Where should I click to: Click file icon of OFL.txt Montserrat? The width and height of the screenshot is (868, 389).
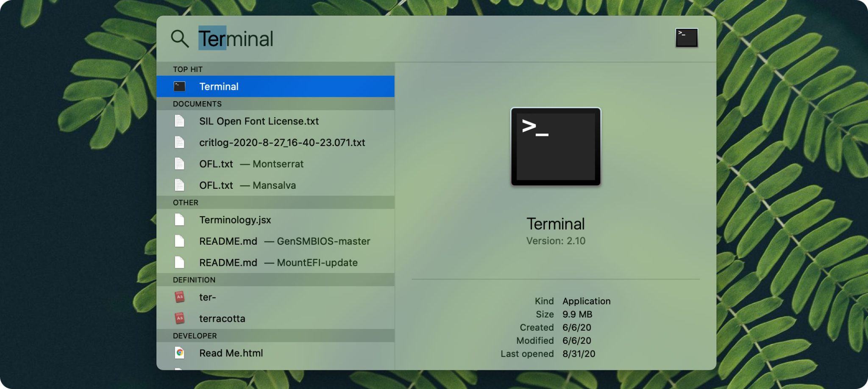pyautogui.click(x=180, y=164)
